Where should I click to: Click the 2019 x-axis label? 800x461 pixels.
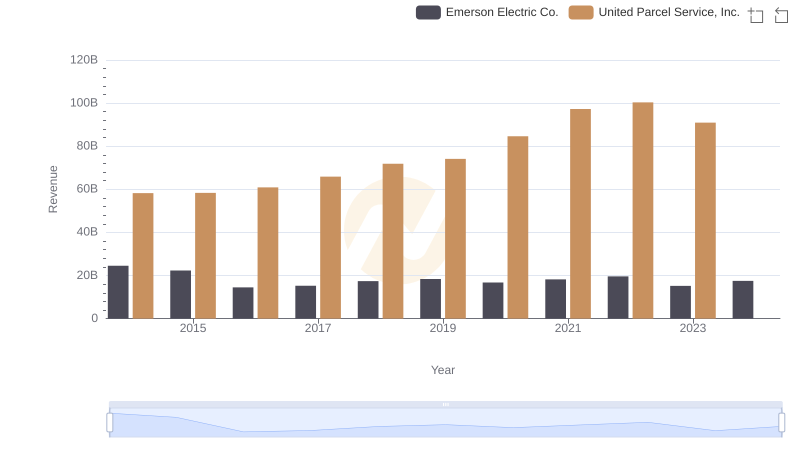click(443, 328)
